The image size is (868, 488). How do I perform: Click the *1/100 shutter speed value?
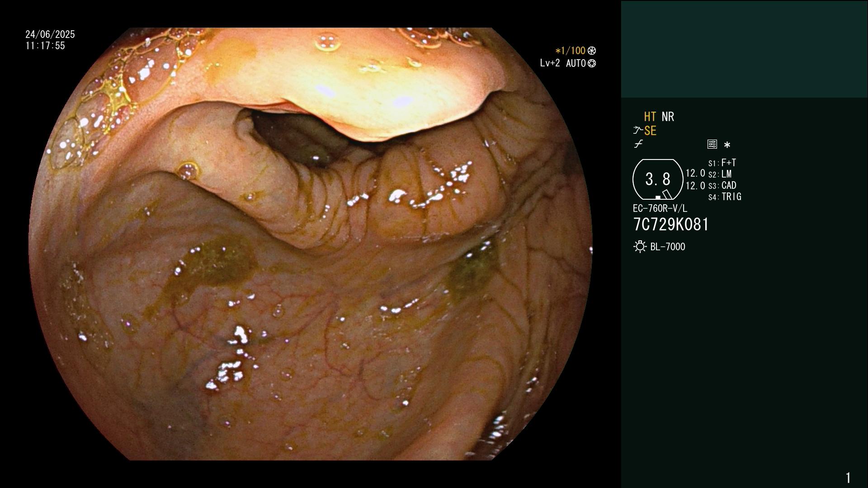(570, 51)
